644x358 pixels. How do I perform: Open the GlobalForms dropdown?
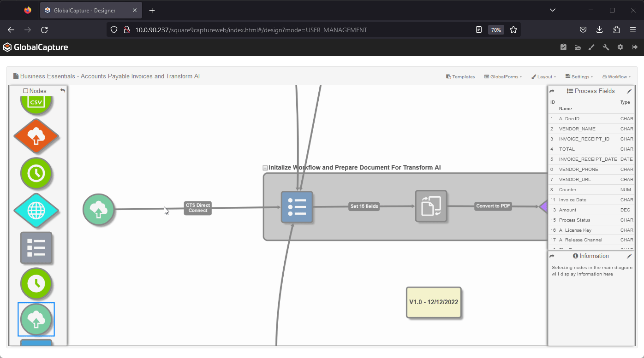[503, 77]
